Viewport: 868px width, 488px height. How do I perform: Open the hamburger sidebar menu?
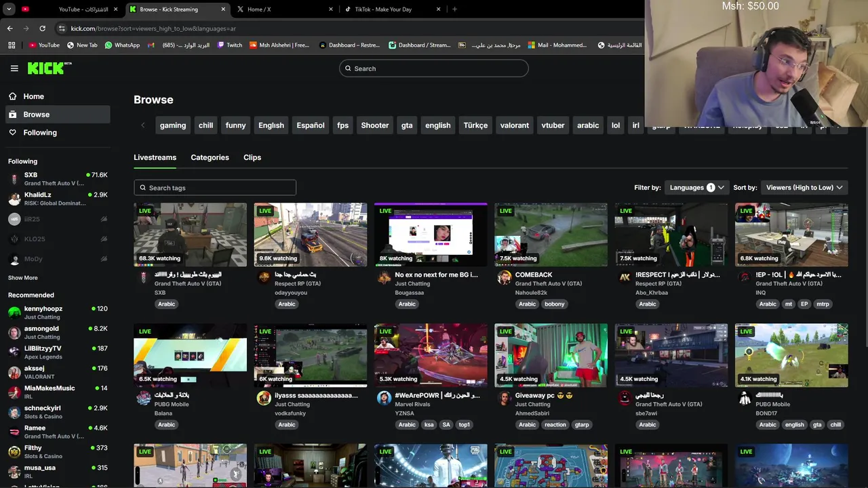point(14,68)
